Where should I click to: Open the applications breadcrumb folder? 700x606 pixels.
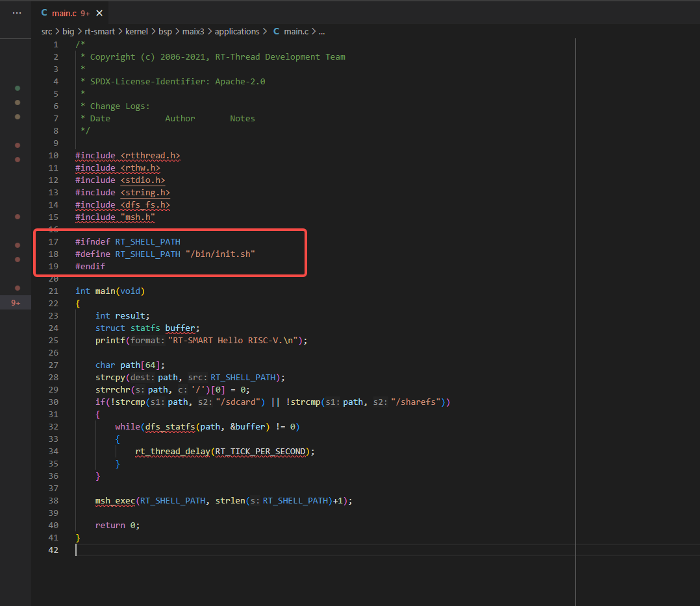237,32
